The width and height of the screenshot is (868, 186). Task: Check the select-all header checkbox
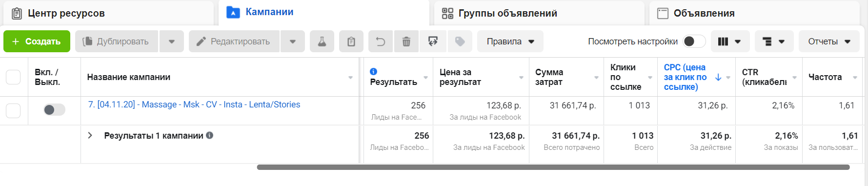click(13, 77)
